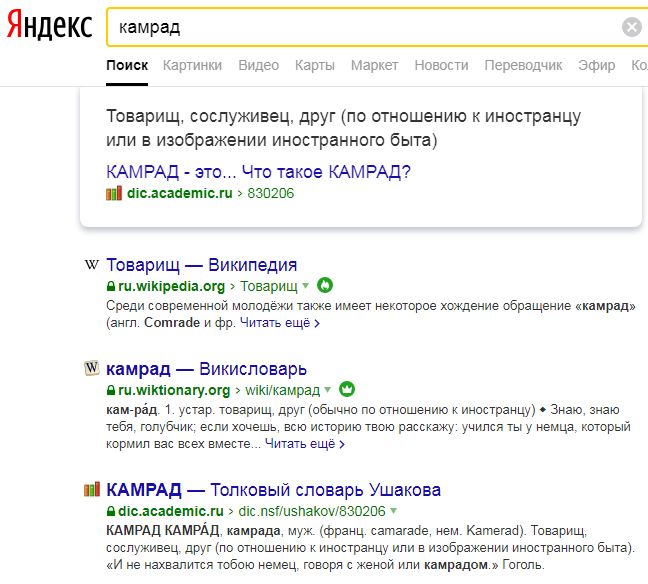Open the ru.wiktionary.org domain link
648x584 pixels.
click(x=174, y=390)
